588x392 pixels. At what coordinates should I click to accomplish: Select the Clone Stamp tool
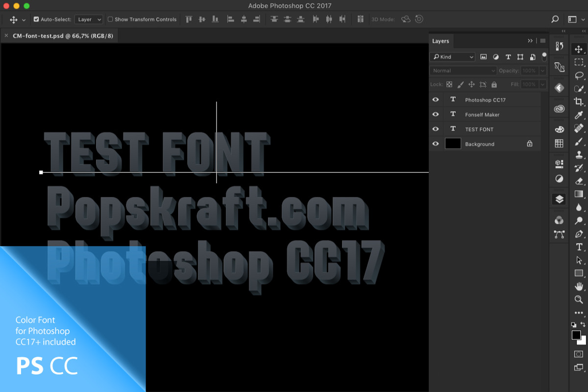pyautogui.click(x=579, y=155)
